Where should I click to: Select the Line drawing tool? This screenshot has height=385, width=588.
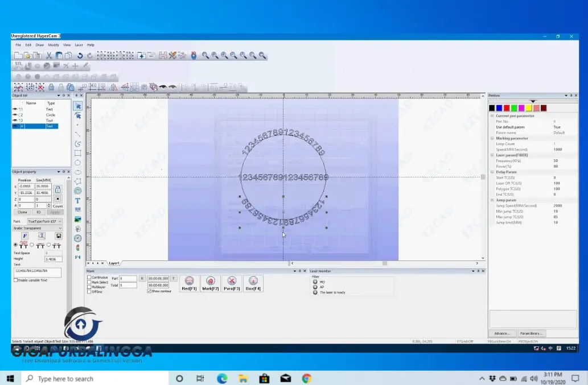click(77, 134)
